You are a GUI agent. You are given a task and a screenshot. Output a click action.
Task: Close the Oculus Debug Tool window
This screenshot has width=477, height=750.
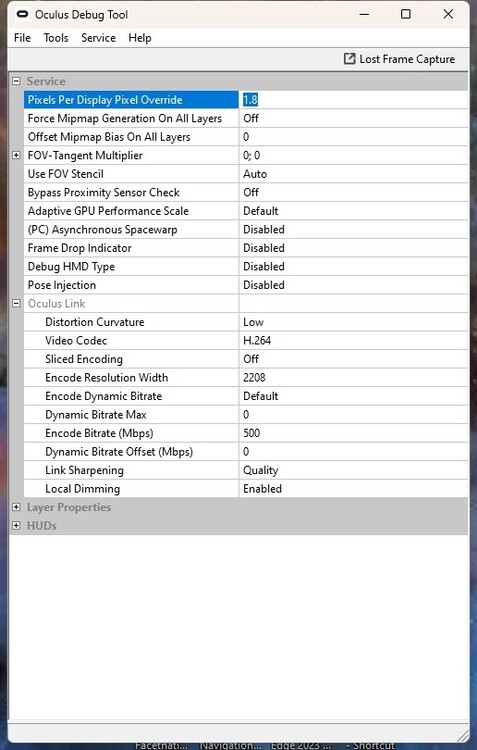click(x=448, y=14)
